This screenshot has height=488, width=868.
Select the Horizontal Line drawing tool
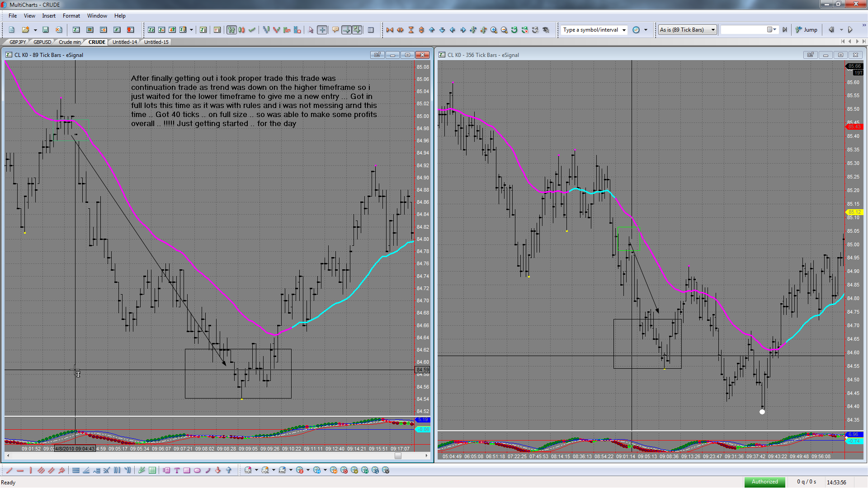tap(20, 470)
